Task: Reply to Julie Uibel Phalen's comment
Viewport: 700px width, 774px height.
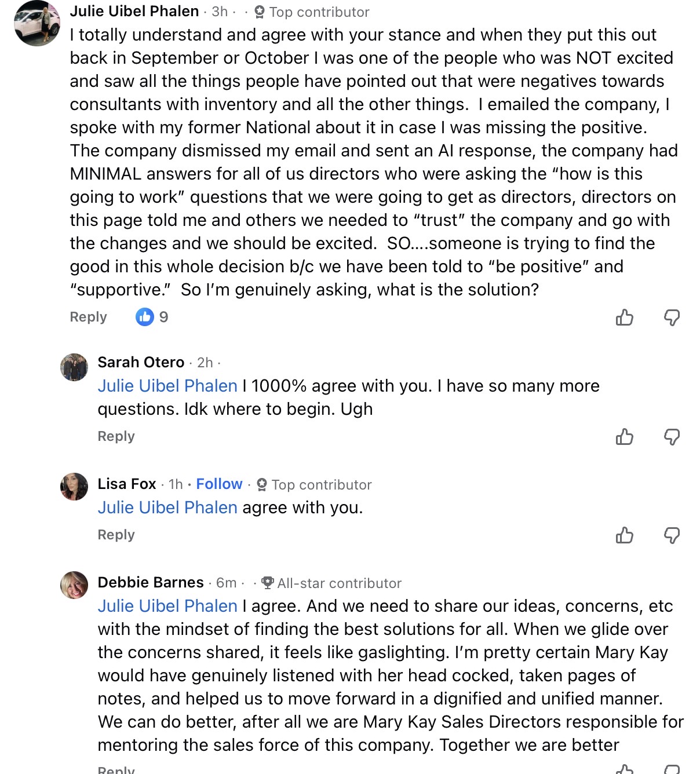Action: pos(88,317)
